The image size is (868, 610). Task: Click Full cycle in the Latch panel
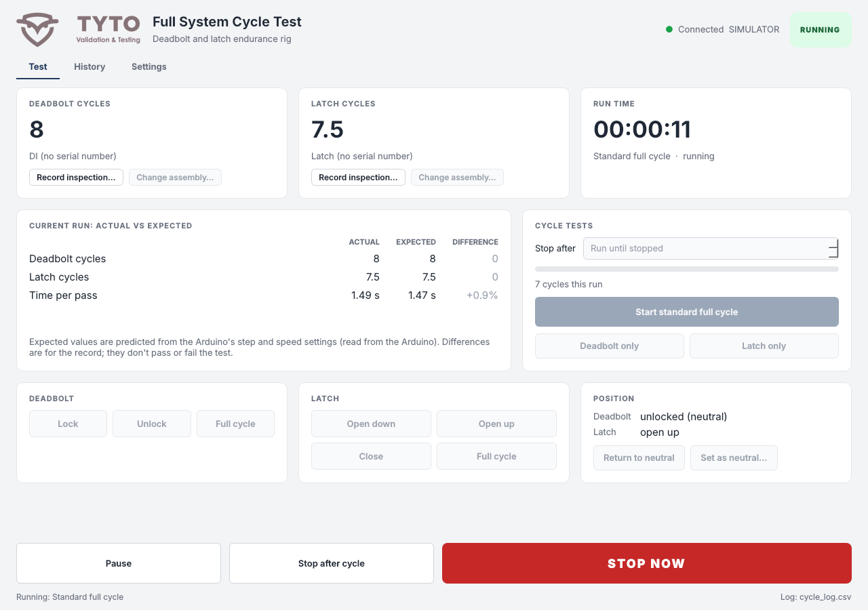[496, 456]
